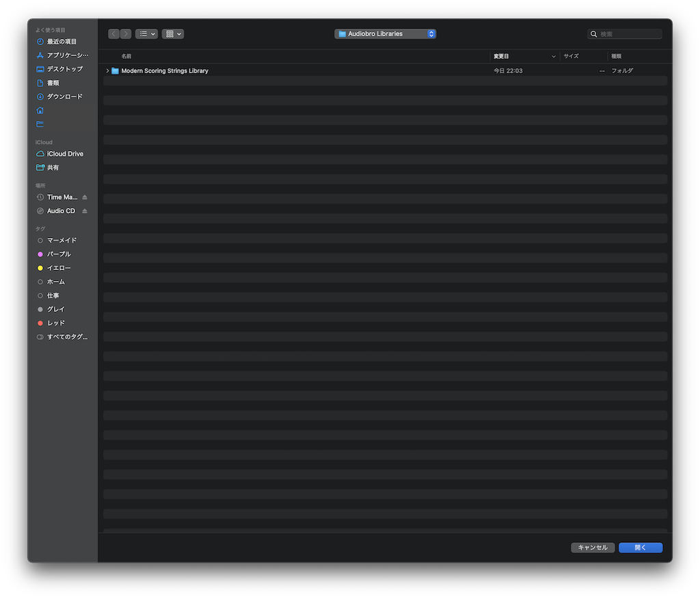The width and height of the screenshot is (700, 599).
Task: Open iCloud Drive in sidebar
Action: [65, 154]
